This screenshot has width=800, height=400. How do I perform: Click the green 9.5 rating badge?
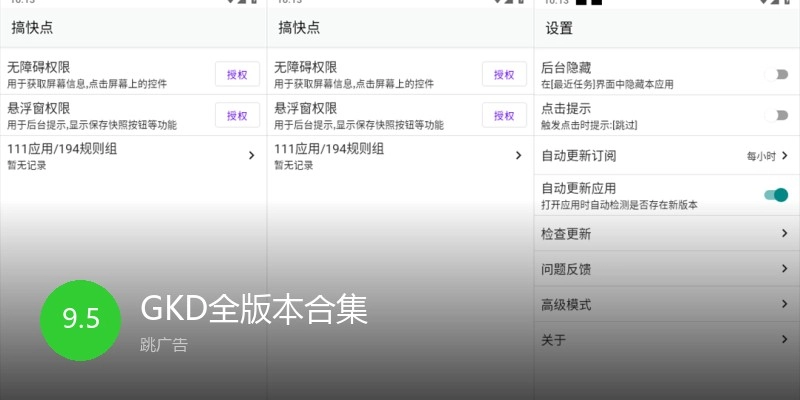[81, 320]
